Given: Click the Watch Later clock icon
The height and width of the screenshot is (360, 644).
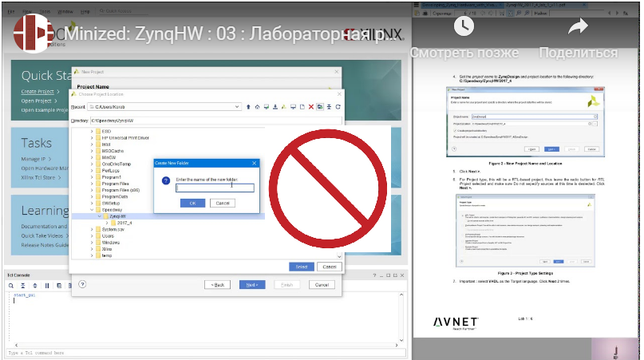Looking at the screenshot, I should pos(464,26).
